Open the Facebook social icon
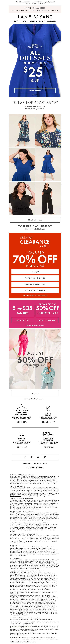 coord(32,457)
